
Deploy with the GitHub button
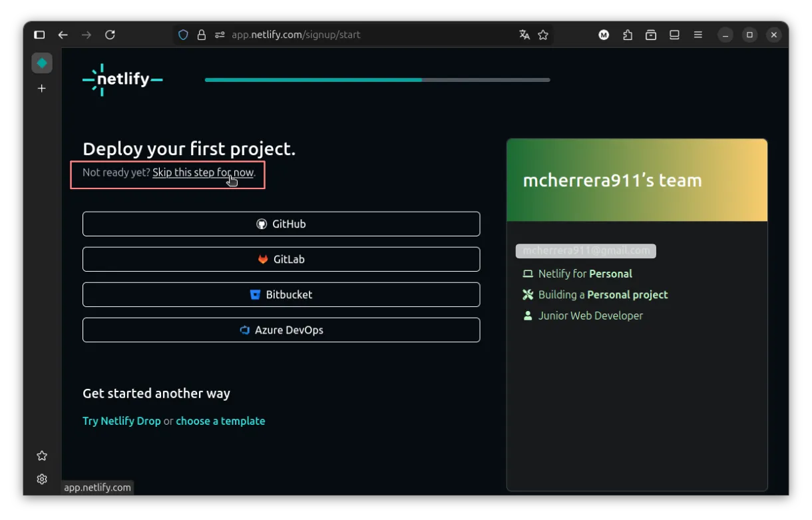pyautogui.click(x=281, y=224)
